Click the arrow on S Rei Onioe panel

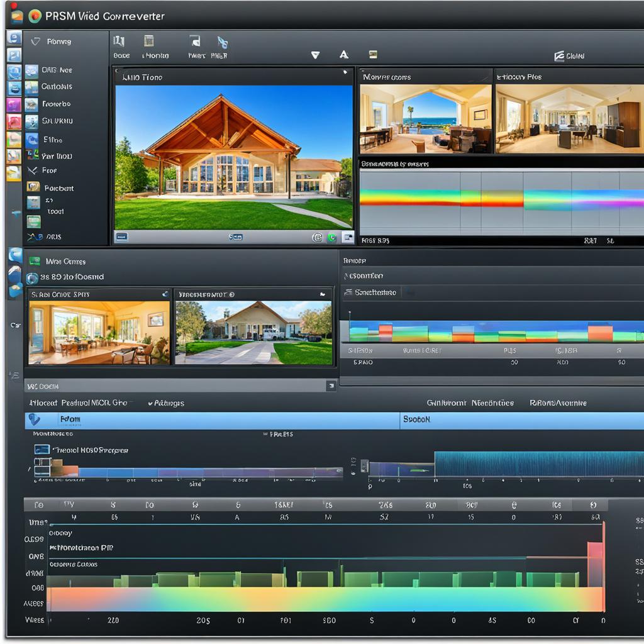(165, 294)
